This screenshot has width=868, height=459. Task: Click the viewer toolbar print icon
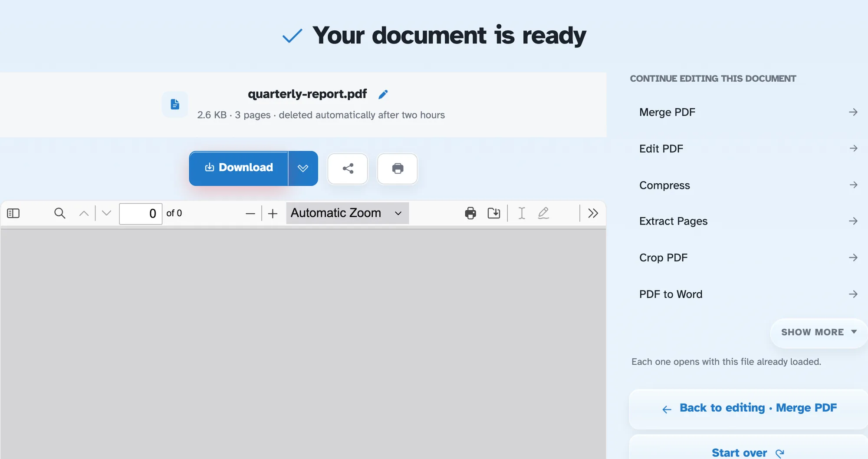point(470,213)
